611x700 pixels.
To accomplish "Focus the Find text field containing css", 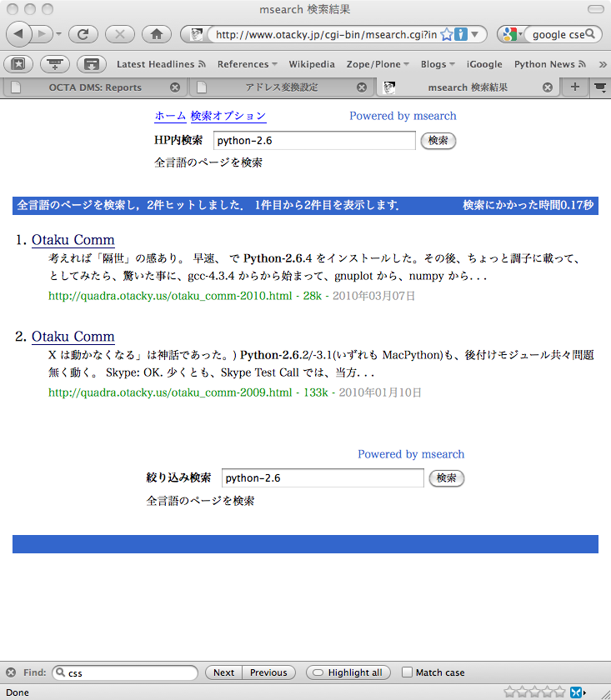I will [x=125, y=672].
